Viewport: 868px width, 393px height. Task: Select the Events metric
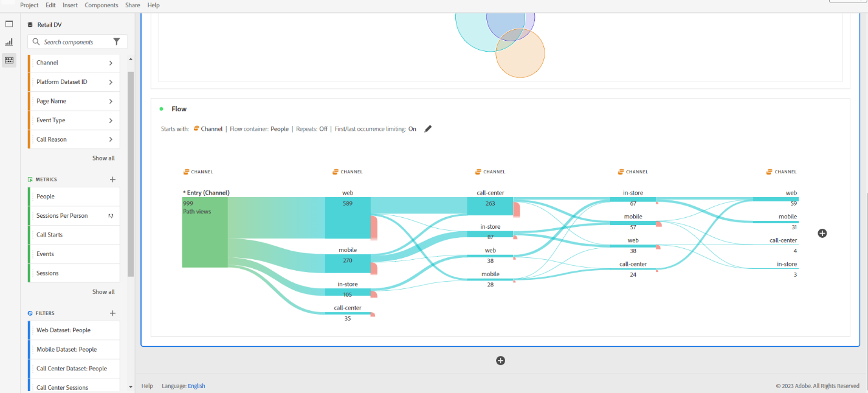(x=74, y=254)
